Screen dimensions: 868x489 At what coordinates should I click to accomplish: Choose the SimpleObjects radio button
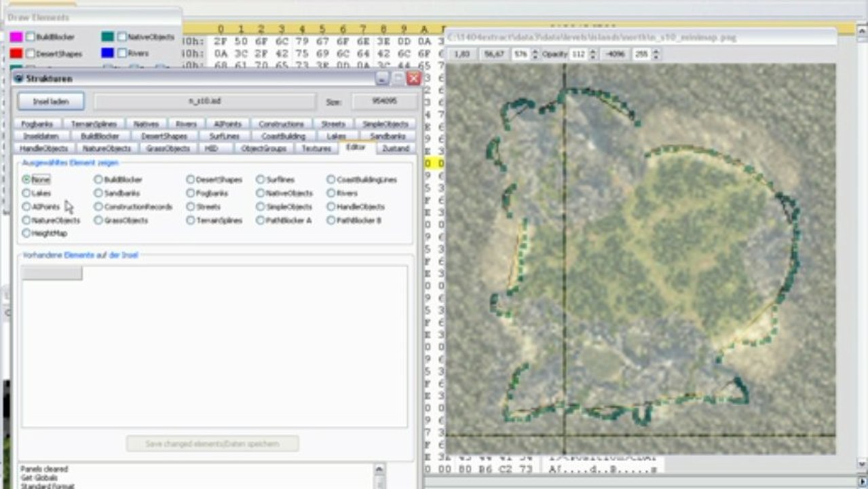coord(260,206)
